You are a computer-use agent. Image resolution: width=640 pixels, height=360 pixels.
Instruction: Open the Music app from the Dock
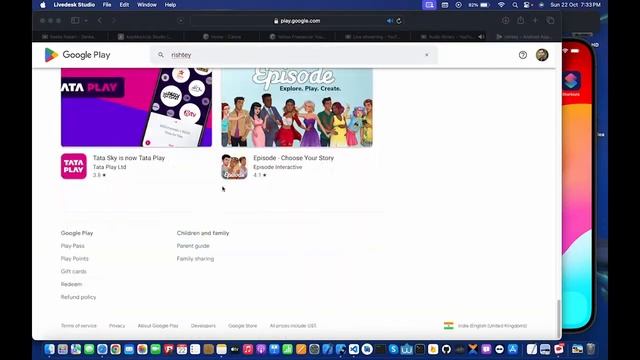[x=248, y=349]
